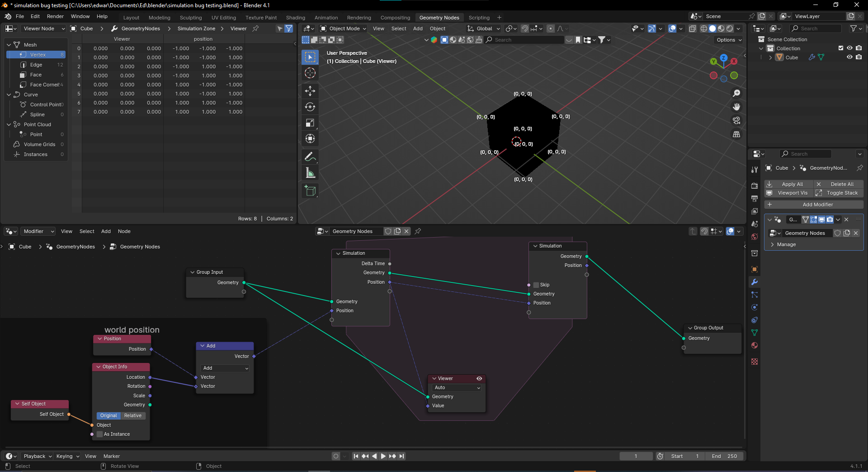This screenshot has width=868, height=472.
Task: Switch to the Scripting workspace tab
Action: [x=479, y=18]
